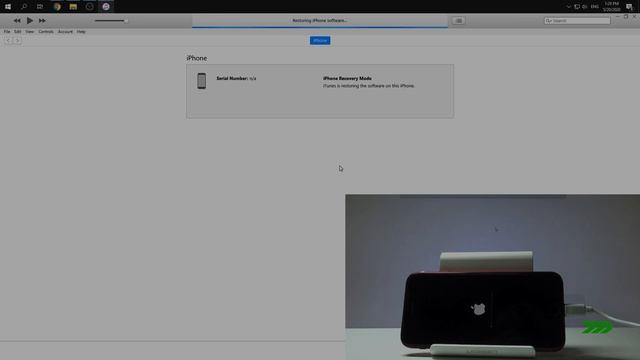Go forward with the navigation arrow
Image resolution: width=640 pixels, height=360 pixels.
pos(17,40)
